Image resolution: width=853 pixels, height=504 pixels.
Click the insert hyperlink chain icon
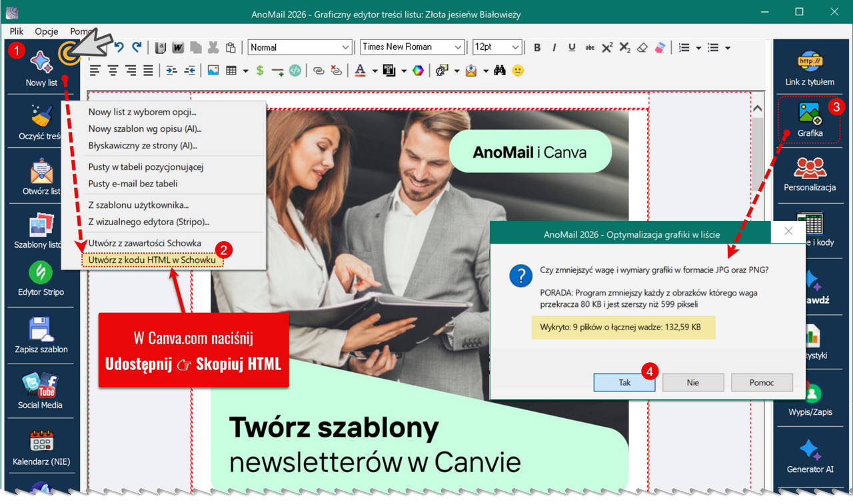click(x=319, y=70)
